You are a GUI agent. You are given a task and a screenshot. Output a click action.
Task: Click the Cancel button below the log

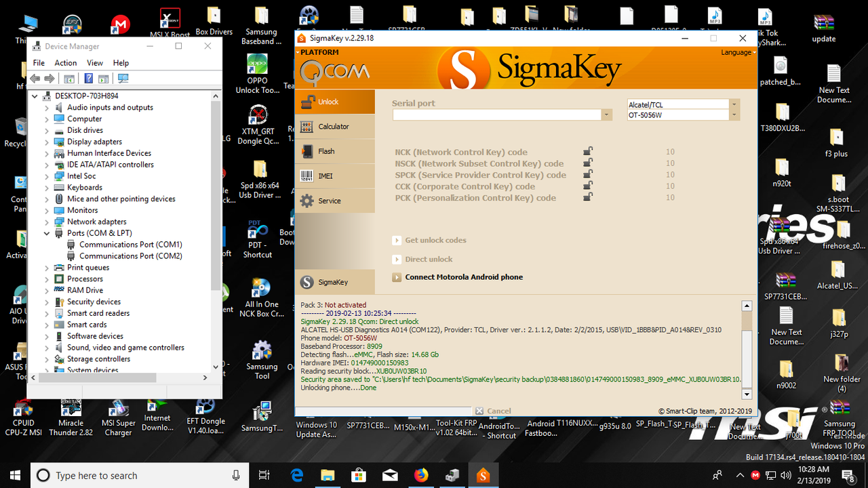[493, 410]
